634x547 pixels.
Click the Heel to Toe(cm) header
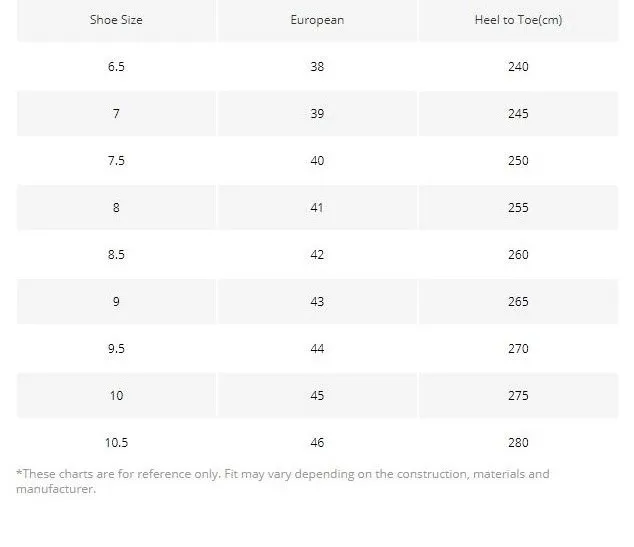(518, 20)
